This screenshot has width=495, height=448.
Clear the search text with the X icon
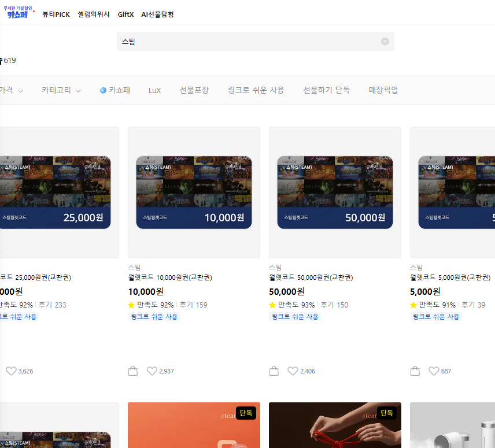click(x=385, y=41)
